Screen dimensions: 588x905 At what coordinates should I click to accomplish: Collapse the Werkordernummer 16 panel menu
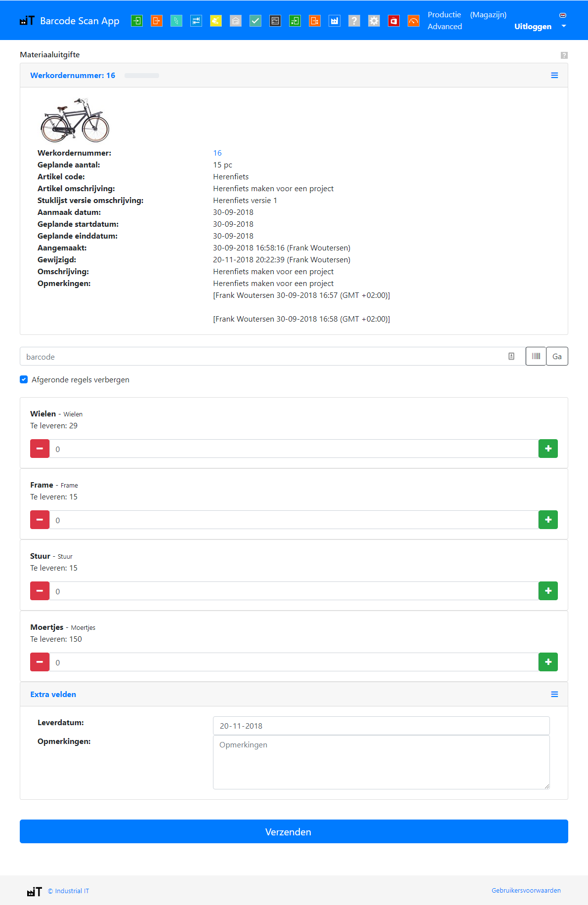click(554, 76)
